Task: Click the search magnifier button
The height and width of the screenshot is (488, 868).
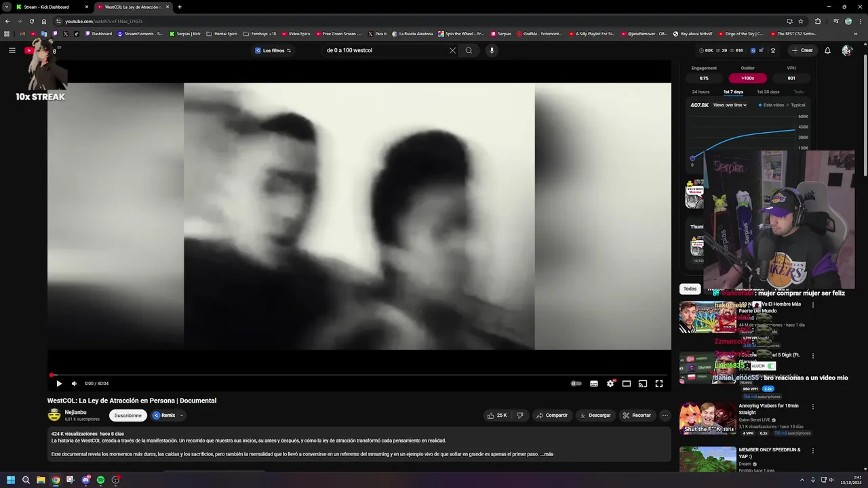Action: click(x=469, y=50)
